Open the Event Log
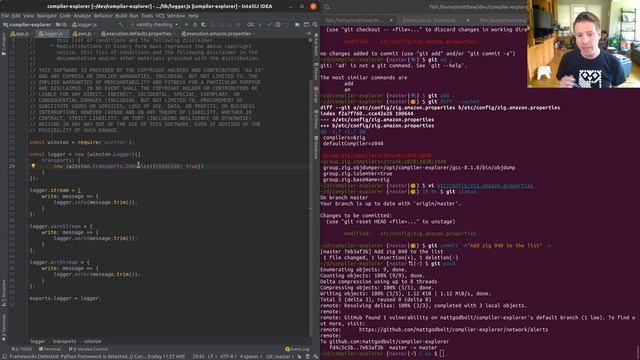Image resolution: width=640 pixels, height=360 pixels. pyautogui.click(x=297, y=349)
